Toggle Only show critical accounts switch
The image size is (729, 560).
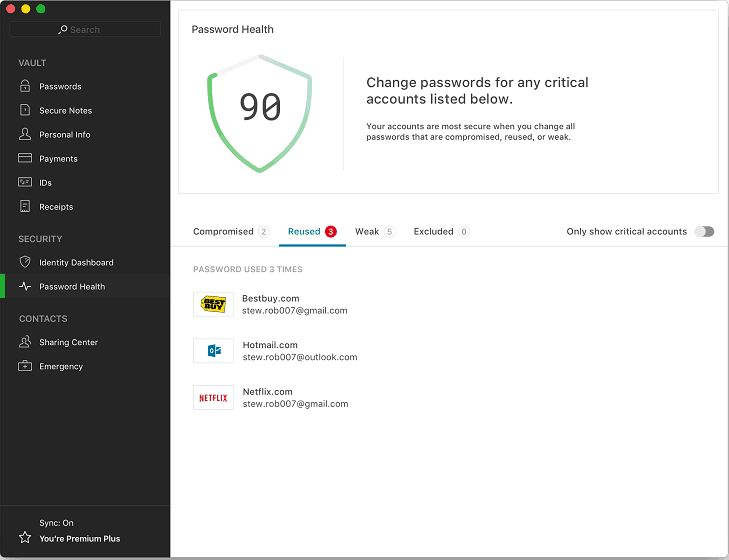click(704, 231)
